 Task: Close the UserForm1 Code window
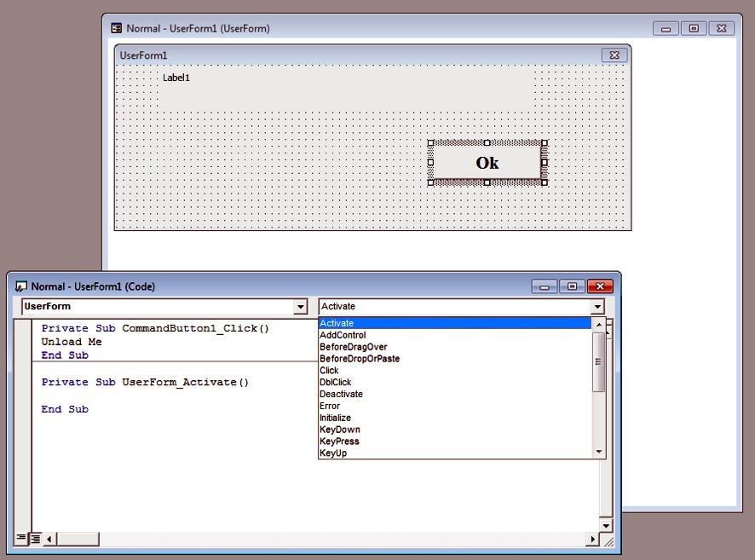600,286
